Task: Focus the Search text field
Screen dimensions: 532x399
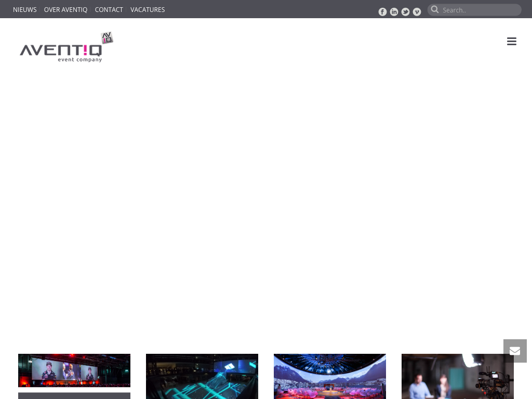Action: pos(479,10)
